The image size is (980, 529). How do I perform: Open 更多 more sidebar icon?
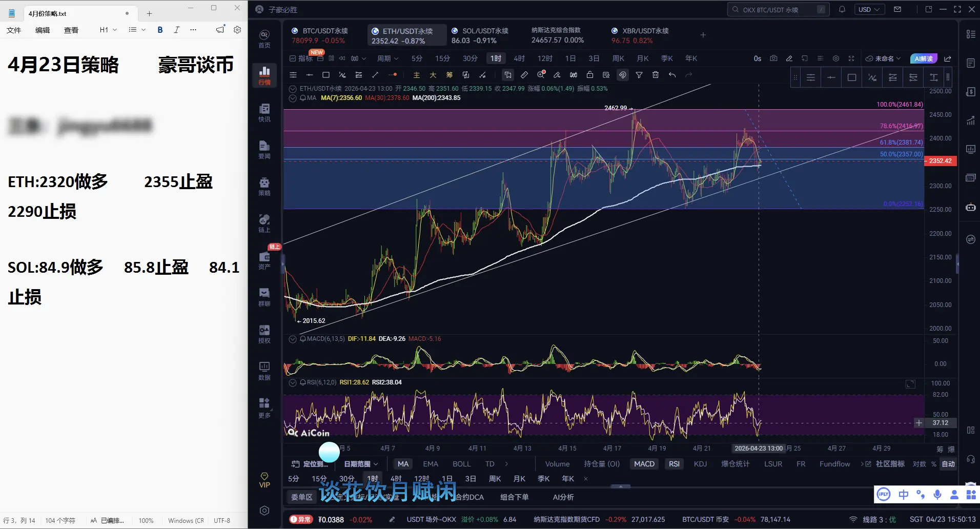coord(264,409)
